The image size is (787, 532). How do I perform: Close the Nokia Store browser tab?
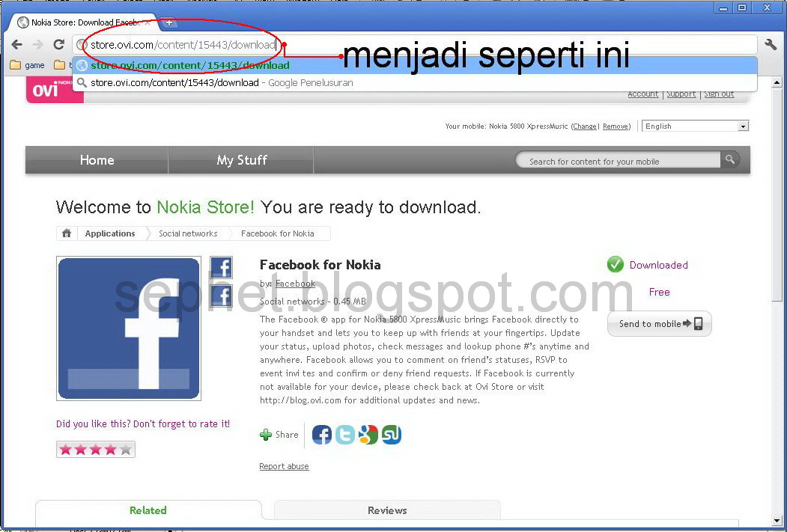point(148,22)
